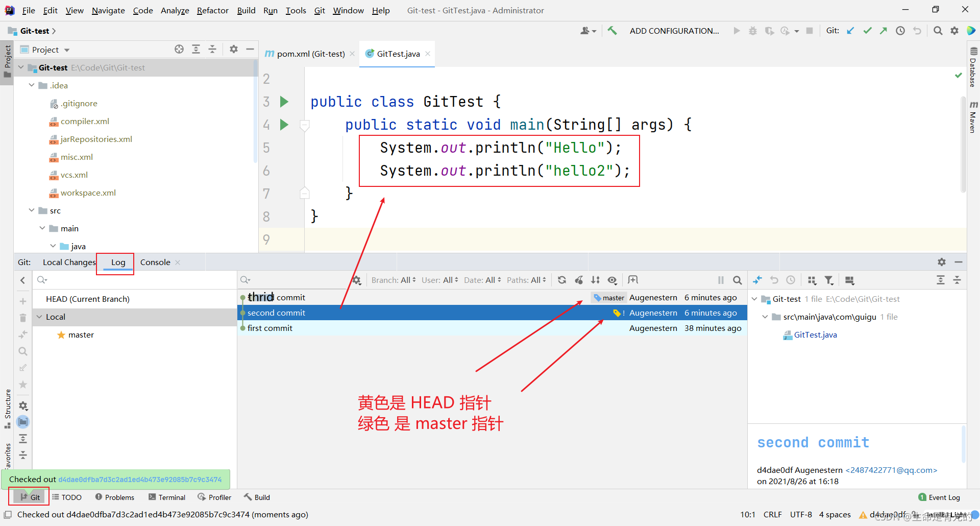Collapse the .idea folder

click(32, 85)
